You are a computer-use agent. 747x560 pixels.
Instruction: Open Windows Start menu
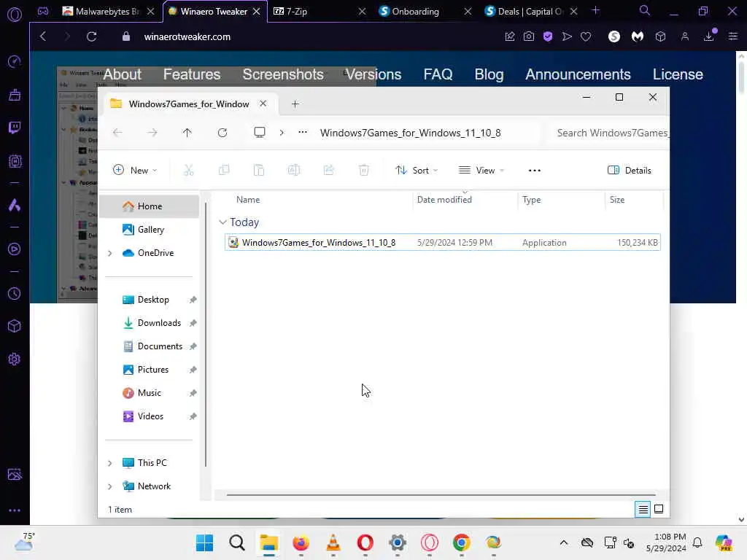point(205,542)
